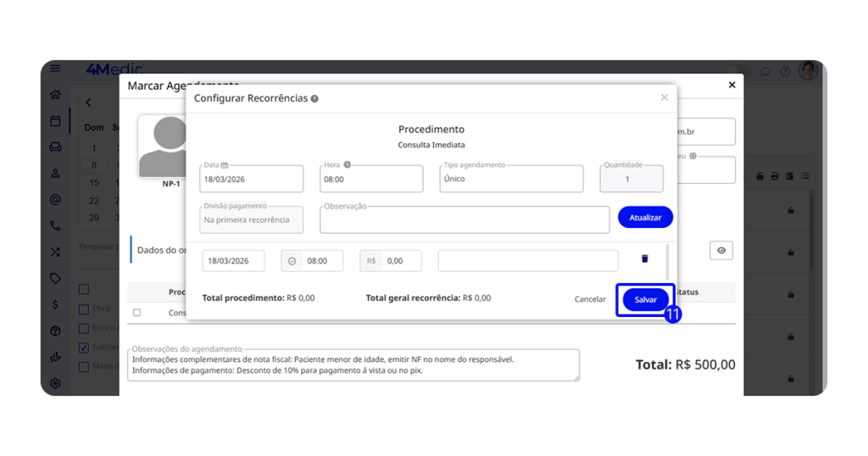The width and height of the screenshot is (868, 456).
Task: Click the trash icon to delete the recurrence row
Action: click(x=644, y=259)
